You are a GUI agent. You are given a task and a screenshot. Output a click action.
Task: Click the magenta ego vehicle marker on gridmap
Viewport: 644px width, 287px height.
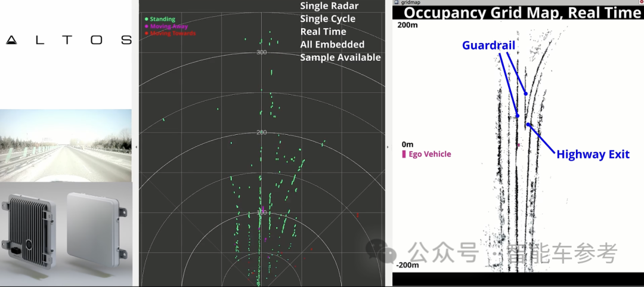(x=519, y=145)
